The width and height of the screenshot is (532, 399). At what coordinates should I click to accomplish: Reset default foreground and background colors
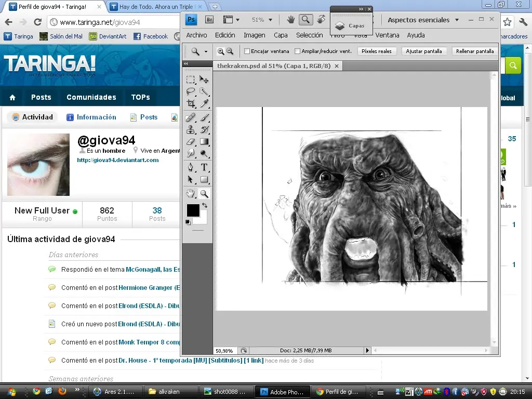click(188, 222)
